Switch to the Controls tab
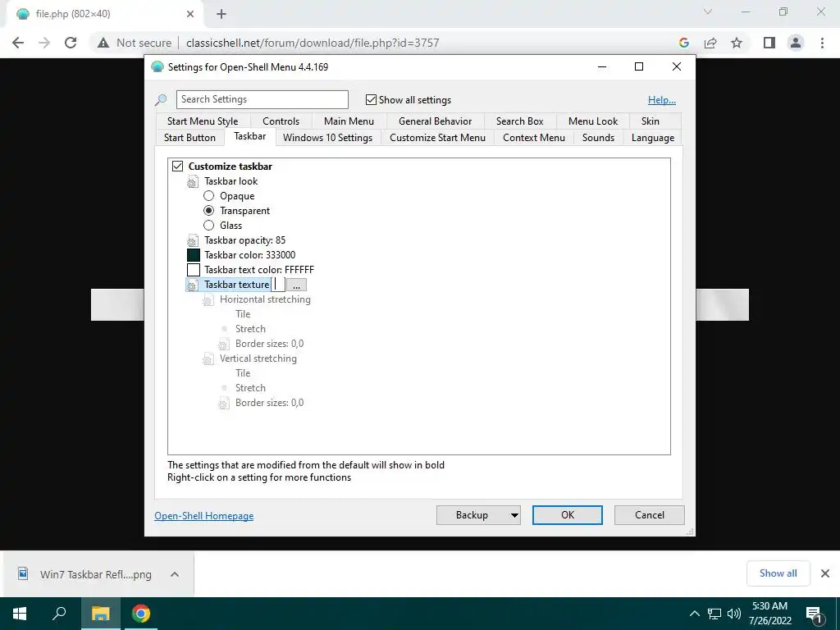The image size is (840, 630). 281,121
